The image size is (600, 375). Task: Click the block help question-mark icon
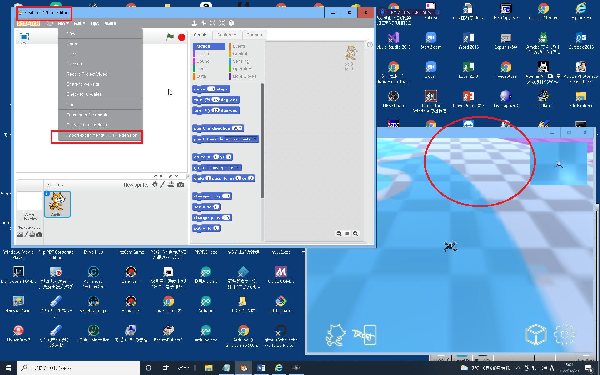[x=232, y=23]
